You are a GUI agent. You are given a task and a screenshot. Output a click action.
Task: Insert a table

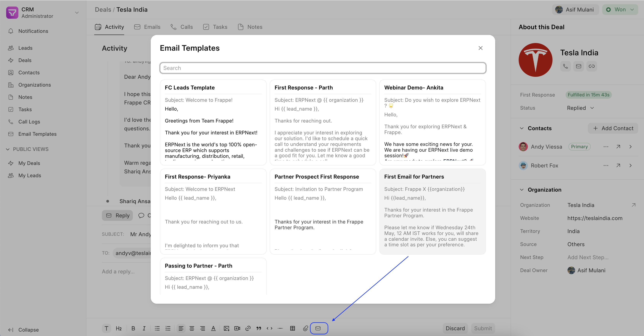293,328
